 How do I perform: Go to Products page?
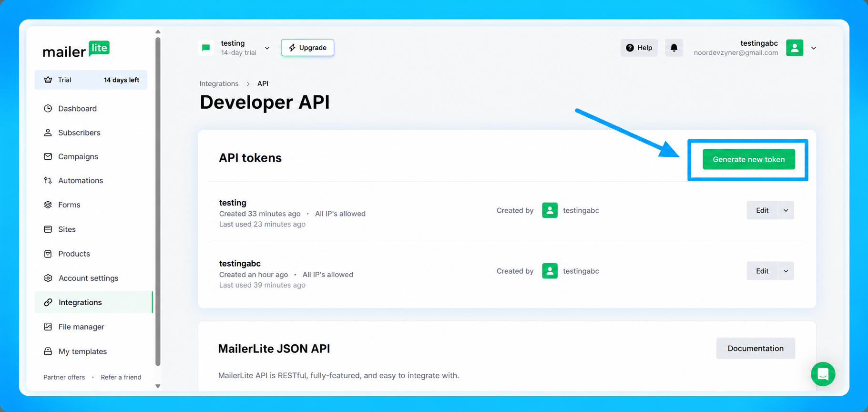click(x=74, y=254)
